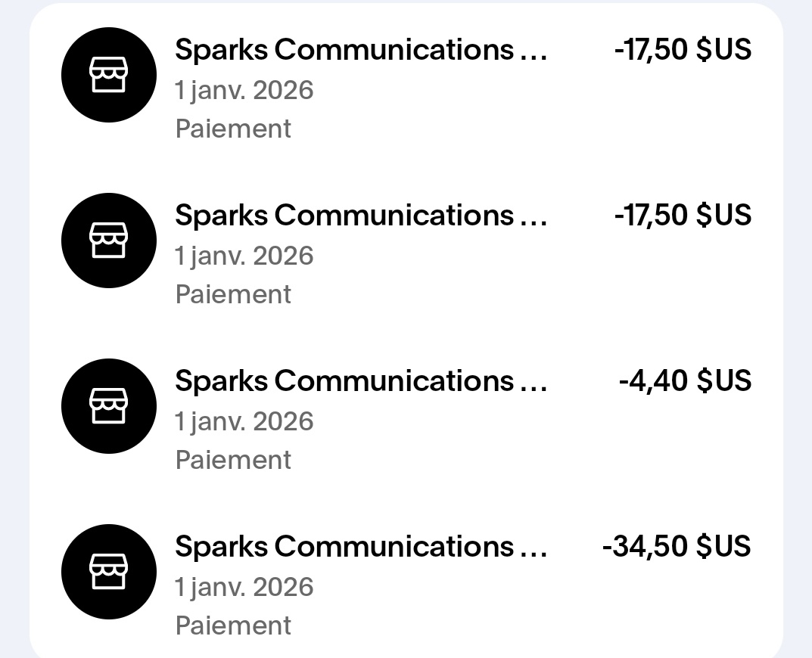
Task: Open Sparks Communications title for the -4,40 $US payment
Action: (360, 381)
